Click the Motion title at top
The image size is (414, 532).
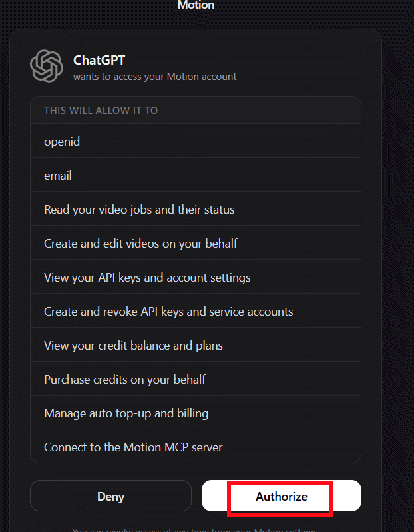point(196,5)
